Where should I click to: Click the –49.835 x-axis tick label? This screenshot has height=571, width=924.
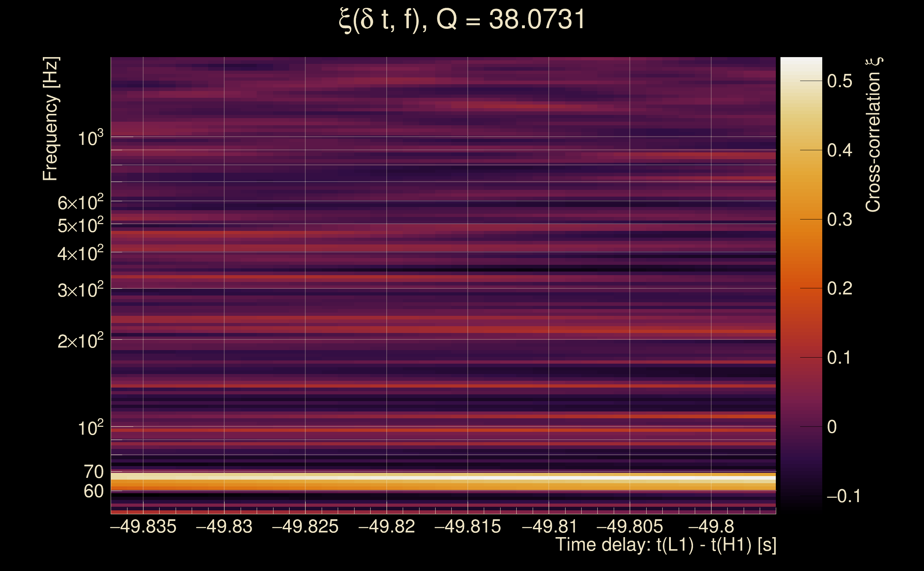(143, 527)
